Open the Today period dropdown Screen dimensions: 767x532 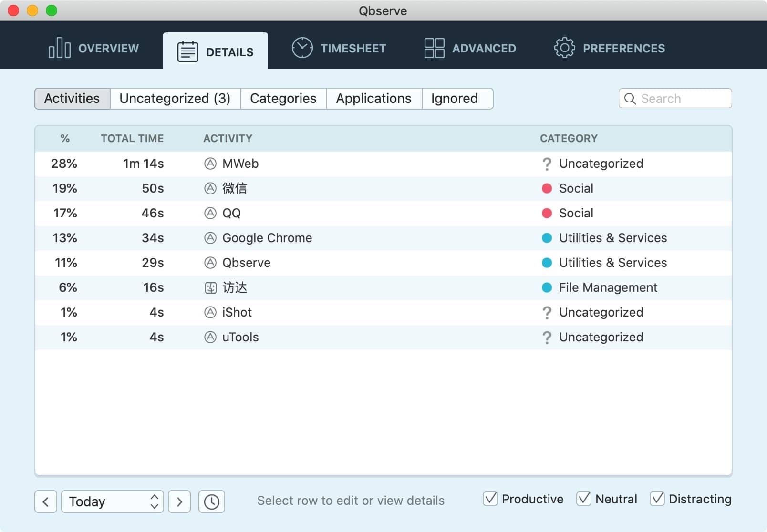113,501
